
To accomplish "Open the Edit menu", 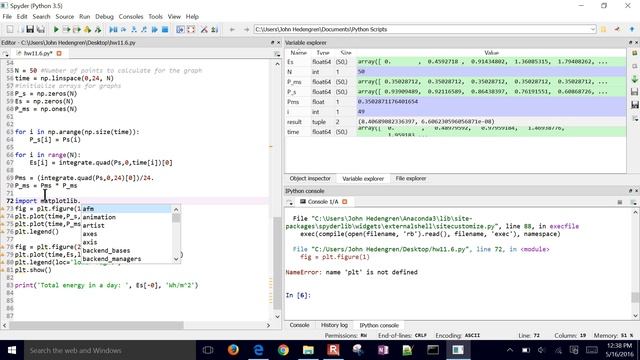I will 22,17.
